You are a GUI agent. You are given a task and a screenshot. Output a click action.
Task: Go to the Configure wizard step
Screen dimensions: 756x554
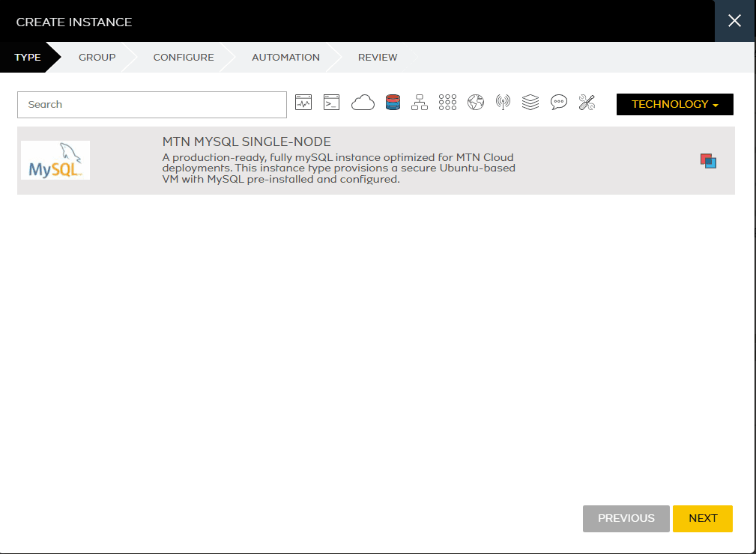tap(184, 58)
